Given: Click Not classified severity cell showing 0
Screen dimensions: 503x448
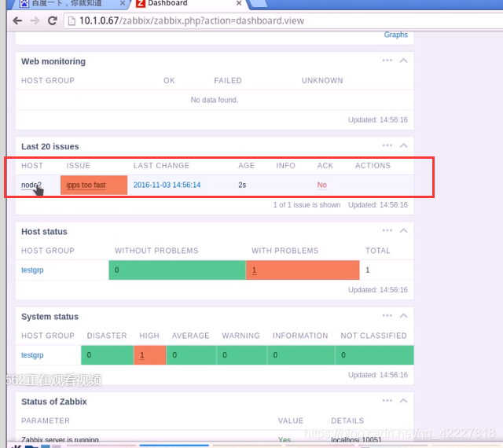Looking at the screenshot, I should (x=374, y=355).
